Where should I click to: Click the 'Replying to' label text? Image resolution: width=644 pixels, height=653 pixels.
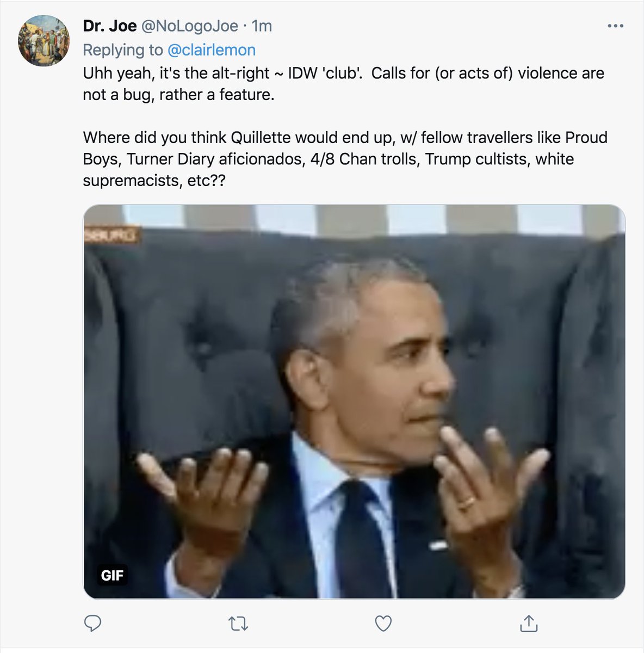[x=123, y=50]
